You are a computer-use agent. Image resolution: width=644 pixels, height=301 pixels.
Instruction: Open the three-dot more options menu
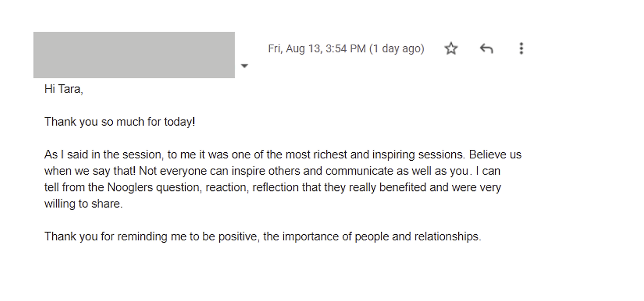click(x=521, y=48)
